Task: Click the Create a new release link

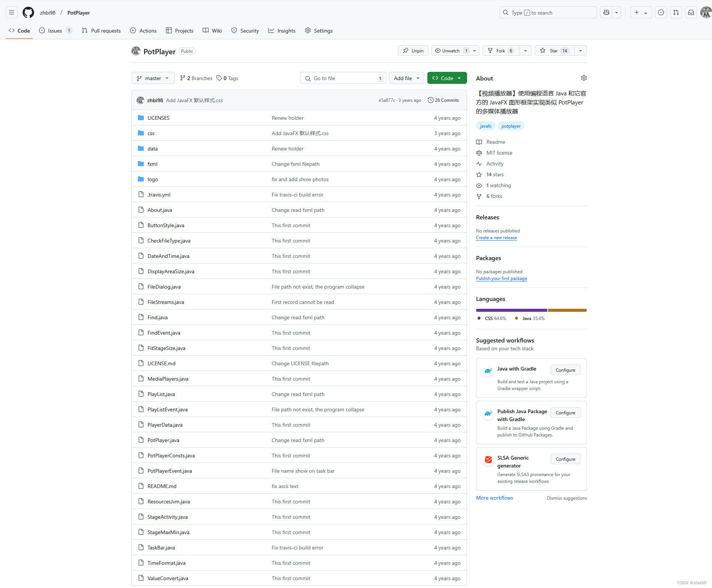Action: click(496, 238)
